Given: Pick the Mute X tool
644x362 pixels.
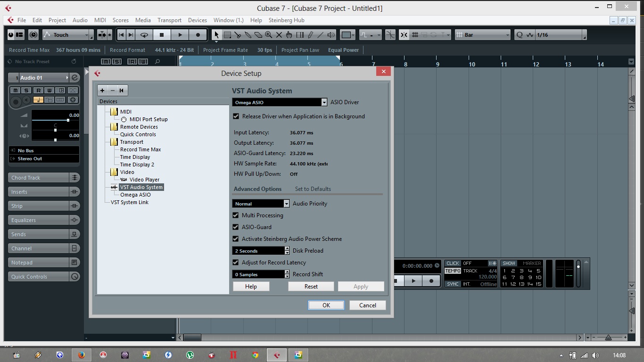Looking at the screenshot, I should coord(279,35).
